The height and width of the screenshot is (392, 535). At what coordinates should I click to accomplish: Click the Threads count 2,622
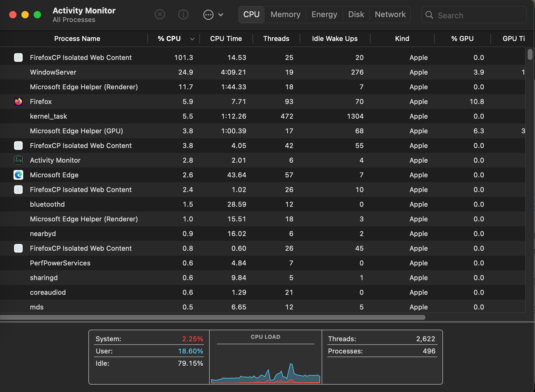pyautogui.click(x=426, y=339)
